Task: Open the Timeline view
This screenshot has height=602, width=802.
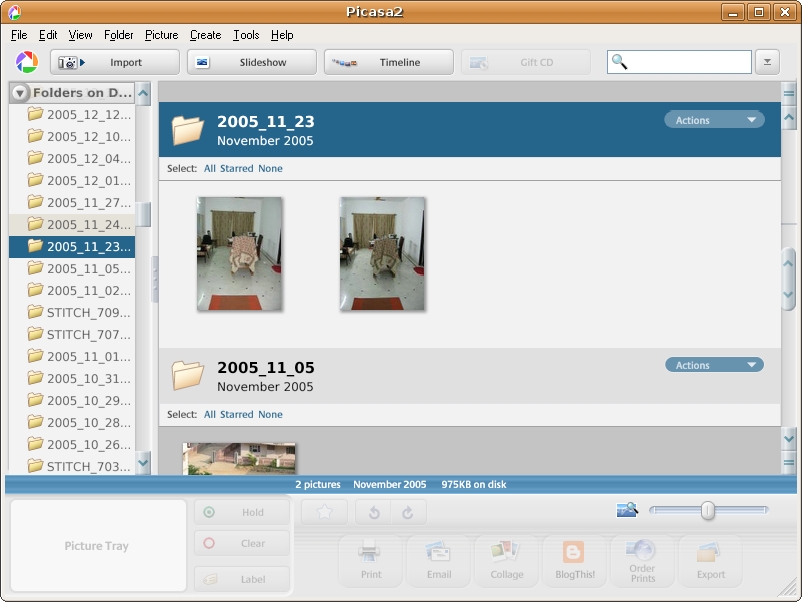Action: 389,62
